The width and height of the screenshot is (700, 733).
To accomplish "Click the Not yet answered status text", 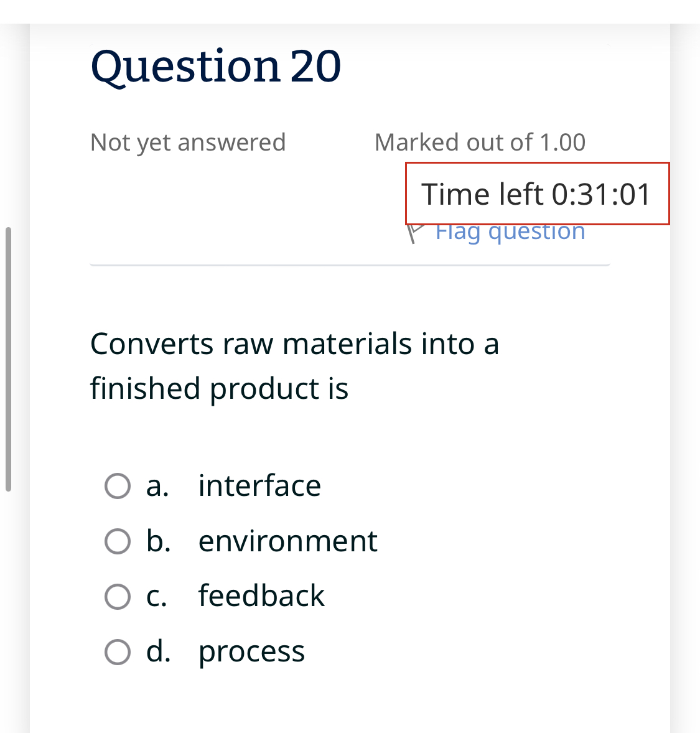I will pyautogui.click(x=188, y=142).
